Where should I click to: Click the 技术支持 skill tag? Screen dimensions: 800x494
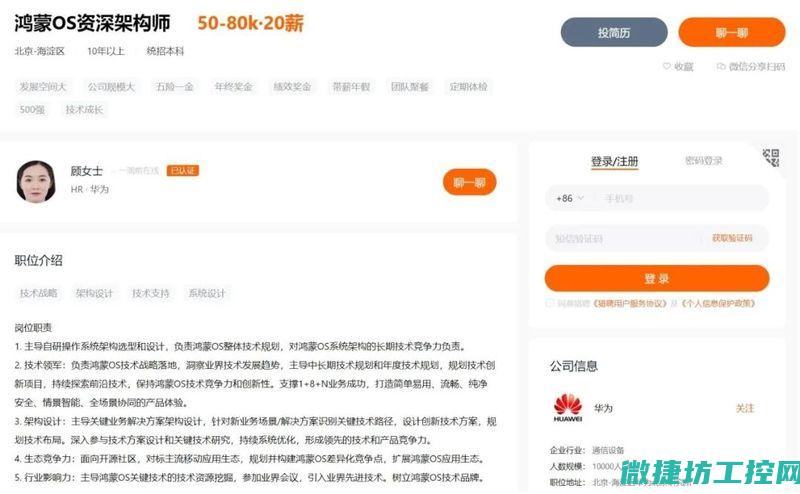151,293
